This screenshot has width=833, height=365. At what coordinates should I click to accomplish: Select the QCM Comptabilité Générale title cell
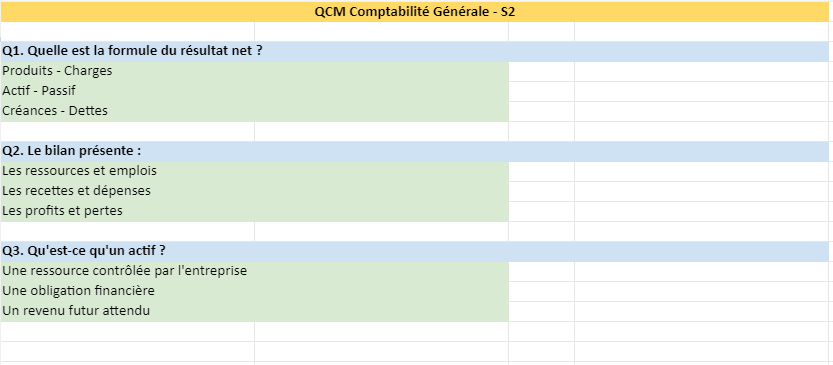414,12
